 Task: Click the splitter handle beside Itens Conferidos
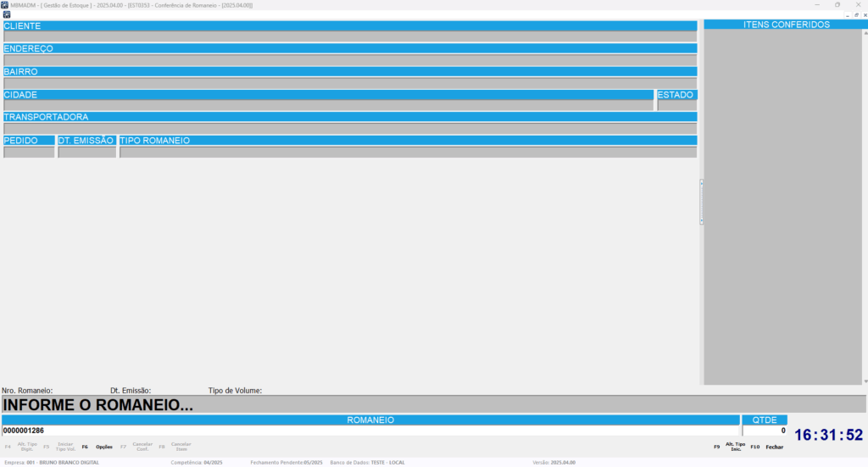(701, 202)
